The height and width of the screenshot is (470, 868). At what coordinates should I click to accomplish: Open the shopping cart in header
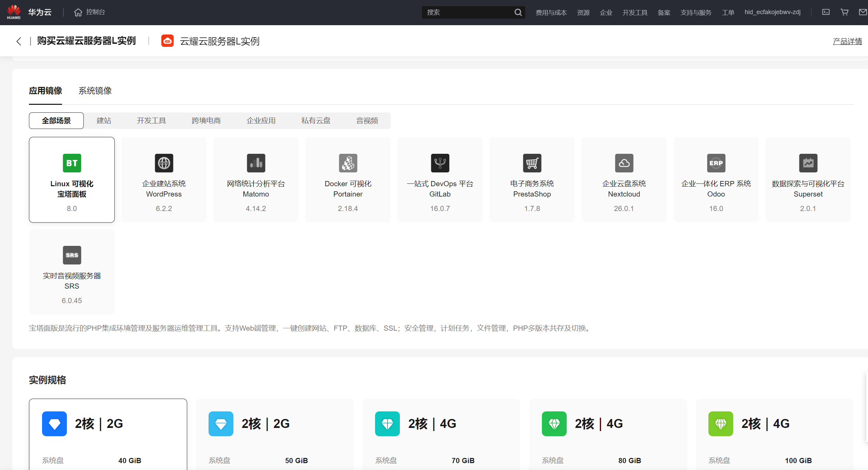pos(845,12)
